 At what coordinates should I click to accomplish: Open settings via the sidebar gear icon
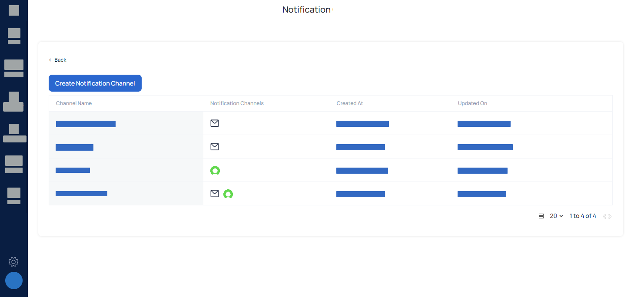pyautogui.click(x=13, y=262)
